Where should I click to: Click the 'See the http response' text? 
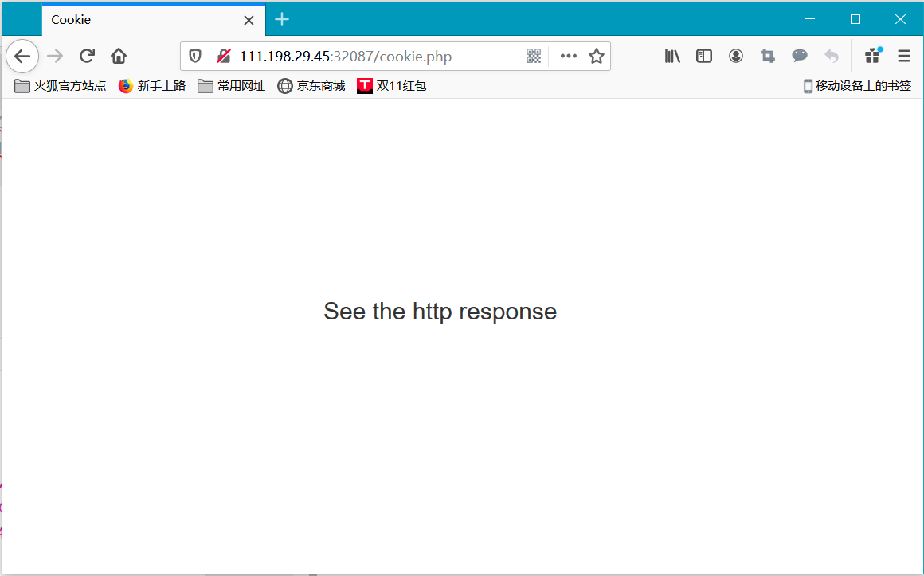tap(440, 312)
